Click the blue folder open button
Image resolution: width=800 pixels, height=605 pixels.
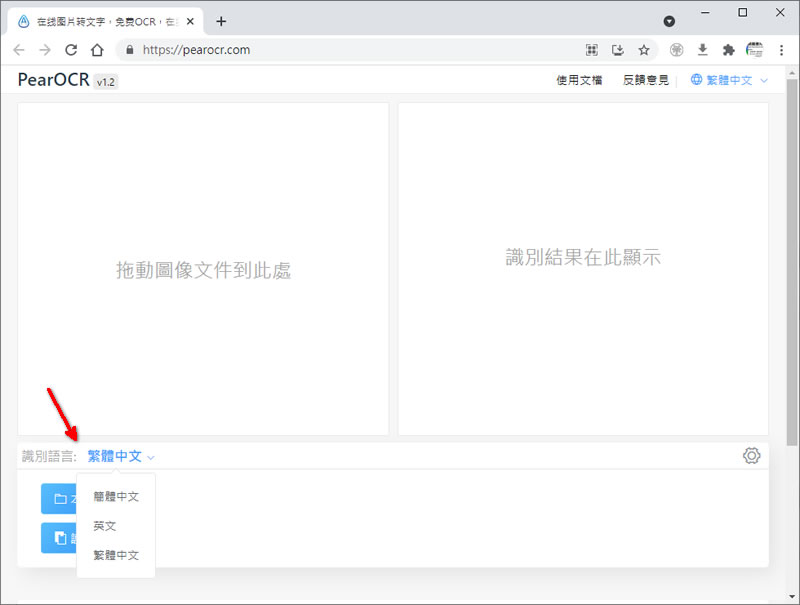(x=59, y=498)
